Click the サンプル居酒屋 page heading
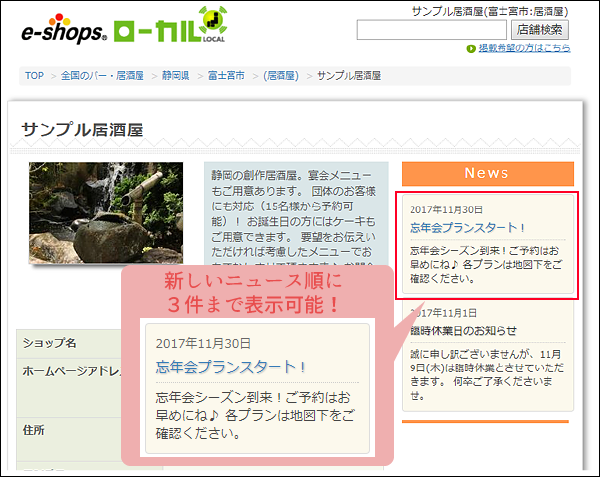Screen dimensions: 600x478 coord(82,130)
